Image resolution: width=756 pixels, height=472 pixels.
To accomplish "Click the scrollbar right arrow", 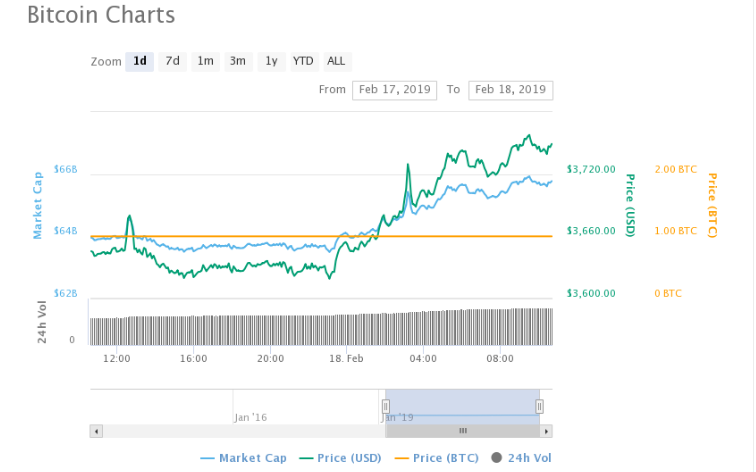I will coord(546,431).
